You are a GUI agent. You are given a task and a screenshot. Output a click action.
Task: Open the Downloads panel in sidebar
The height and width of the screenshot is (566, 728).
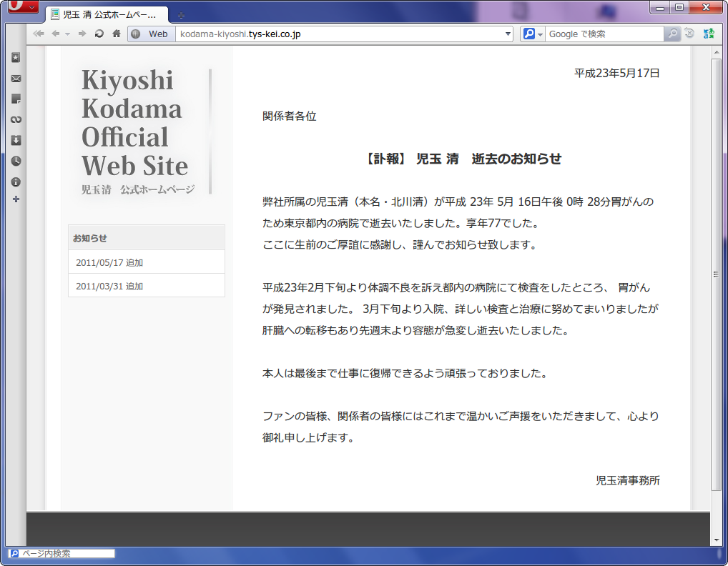[16, 140]
